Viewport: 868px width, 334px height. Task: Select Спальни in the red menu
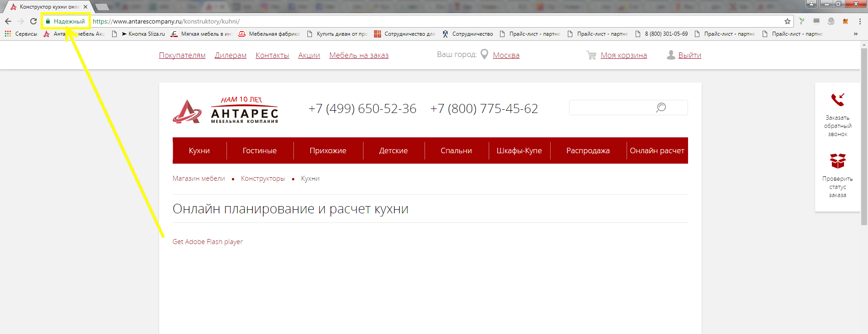click(x=456, y=151)
